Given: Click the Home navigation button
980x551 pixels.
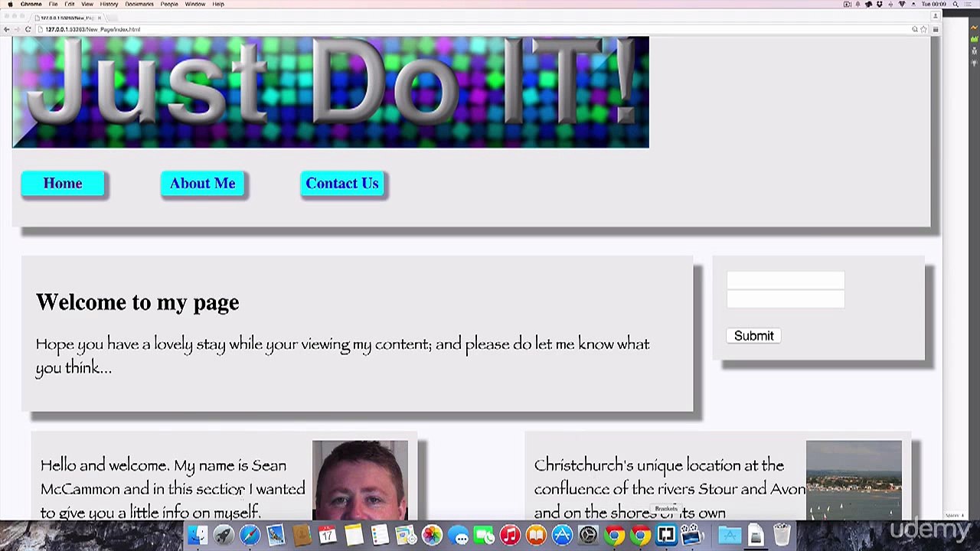Looking at the screenshot, I should pos(63,184).
